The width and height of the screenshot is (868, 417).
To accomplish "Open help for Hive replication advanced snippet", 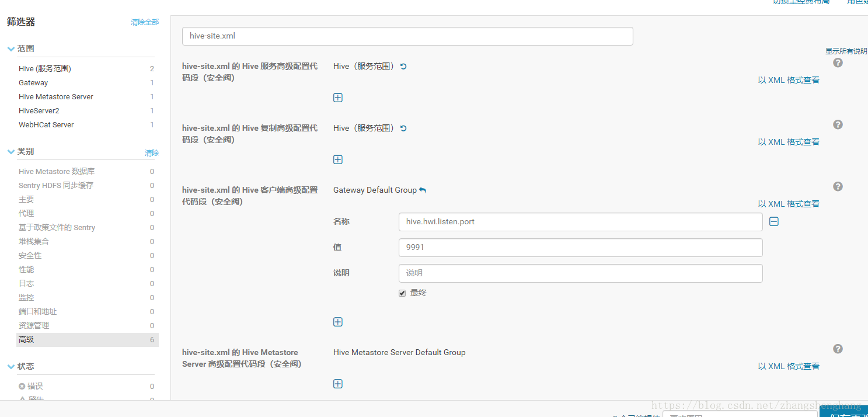I will coord(838,124).
